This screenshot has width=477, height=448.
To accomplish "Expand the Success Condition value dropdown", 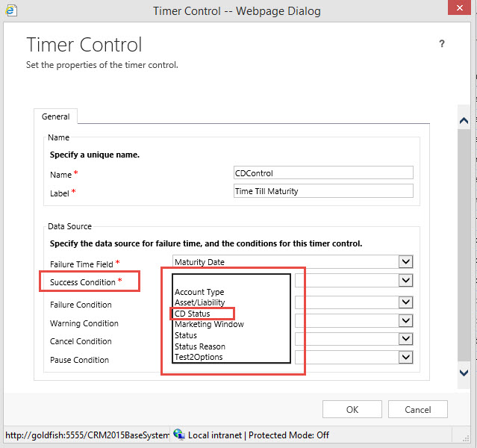I will coord(405,281).
